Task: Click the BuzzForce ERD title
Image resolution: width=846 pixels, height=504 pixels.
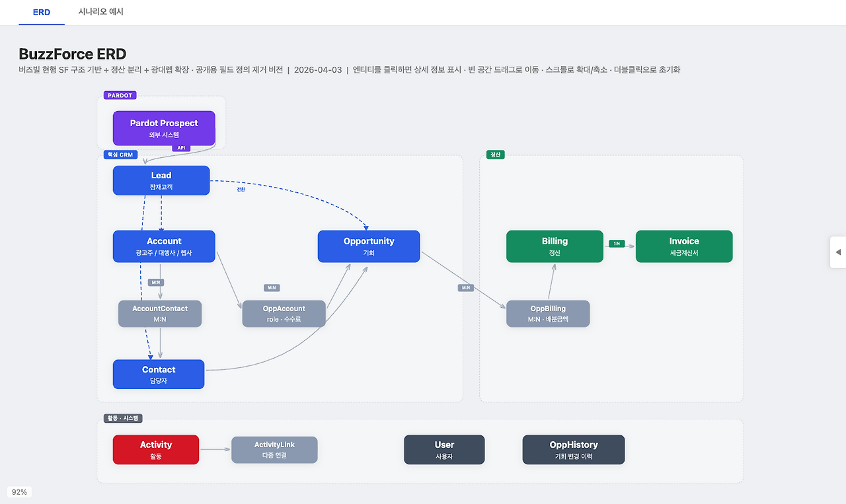Action: pos(73,54)
